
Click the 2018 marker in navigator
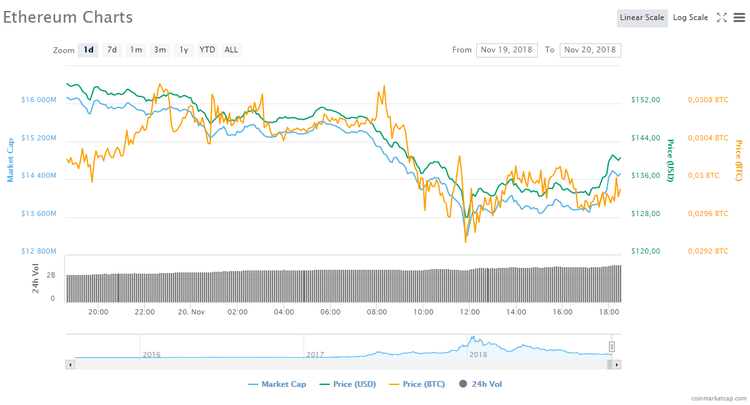coord(478,354)
